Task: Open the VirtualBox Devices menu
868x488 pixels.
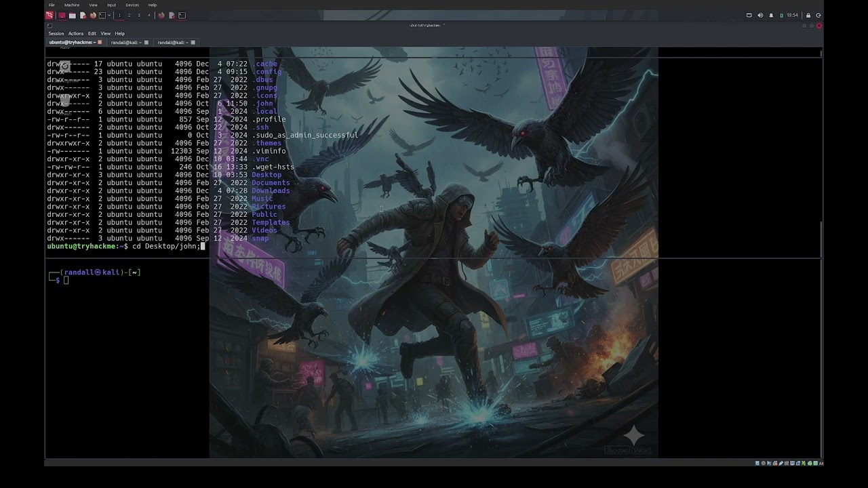Action: [132, 5]
